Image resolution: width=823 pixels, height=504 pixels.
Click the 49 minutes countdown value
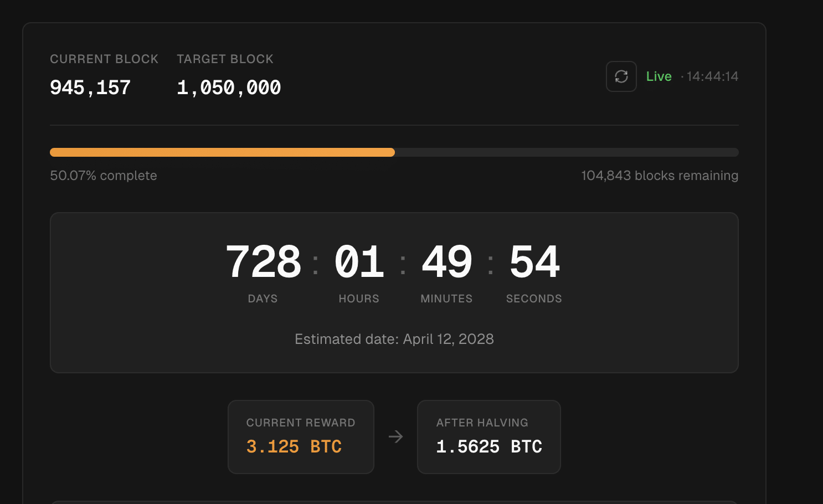446,261
